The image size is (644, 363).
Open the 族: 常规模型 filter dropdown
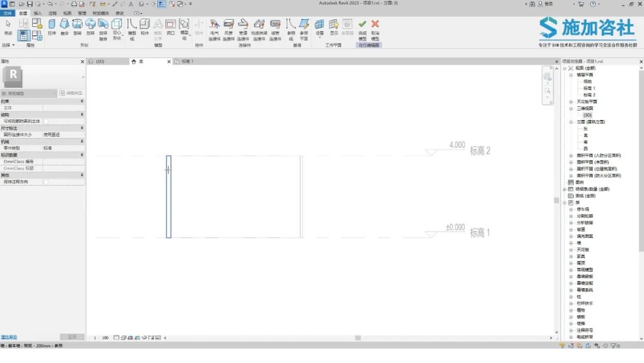pyautogui.click(x=29, y=93)
